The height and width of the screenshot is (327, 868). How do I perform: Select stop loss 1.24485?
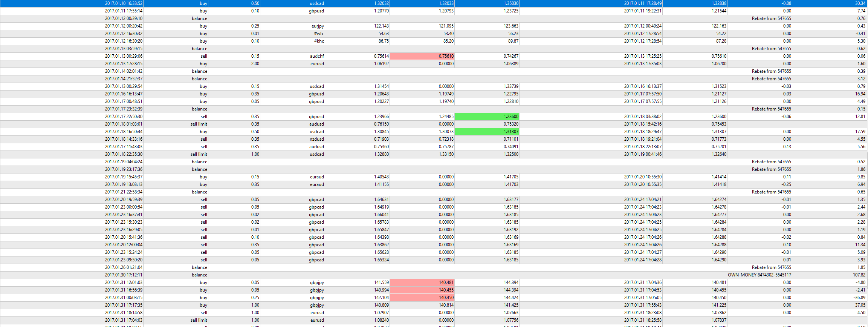pyautogui.click(x=446, y=117)
